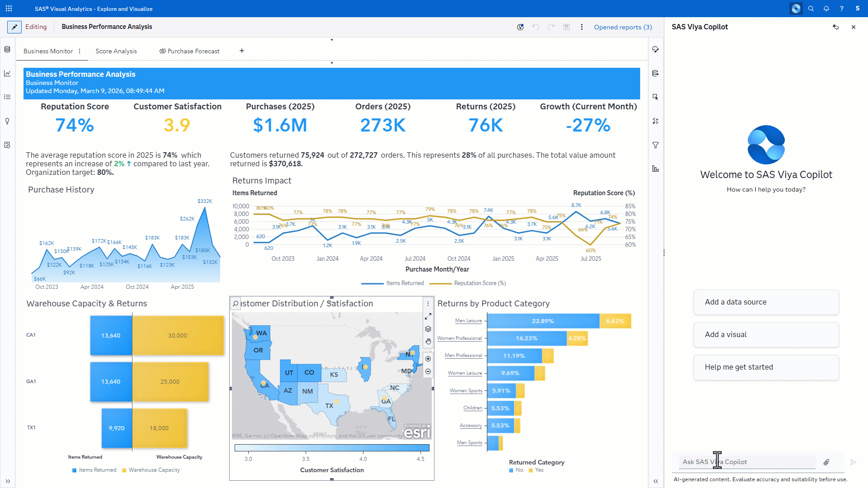The width and height of the screenshot is (868, 488).
Task: Maximize the Customer Distribution map object
Action: (x=428, y=316)
